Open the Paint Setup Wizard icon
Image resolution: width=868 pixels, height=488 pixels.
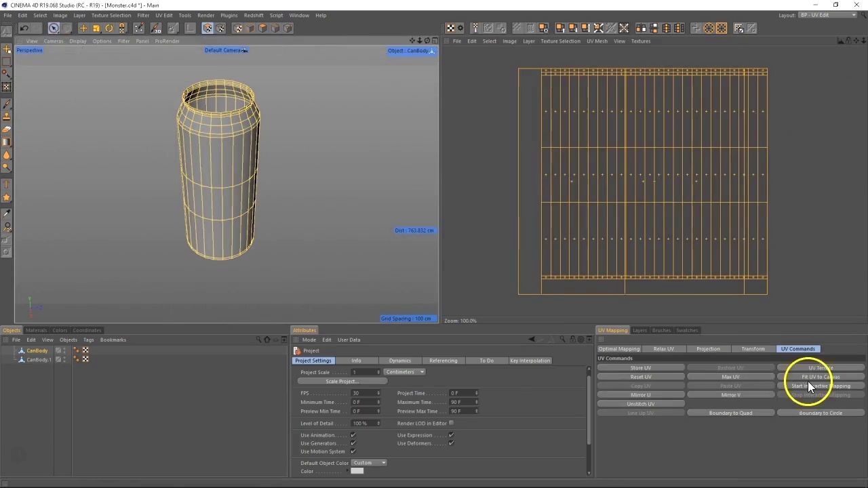(139, 28)
